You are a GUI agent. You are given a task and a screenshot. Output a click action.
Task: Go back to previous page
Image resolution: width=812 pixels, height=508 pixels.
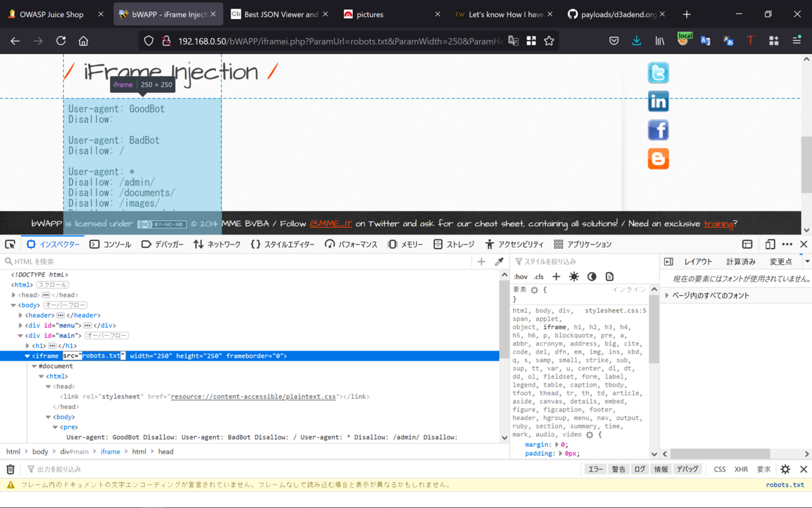pos(15,41)
